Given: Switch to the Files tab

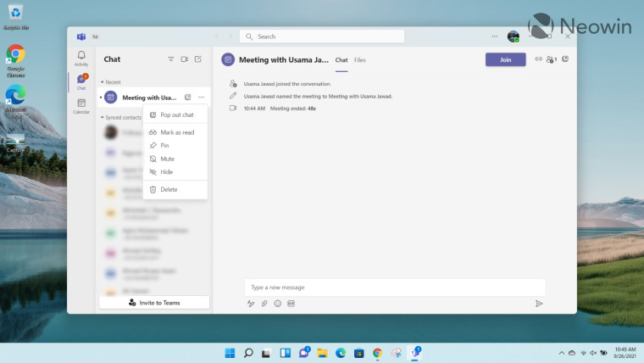Looking at the screenshot, I should (360, 60).
